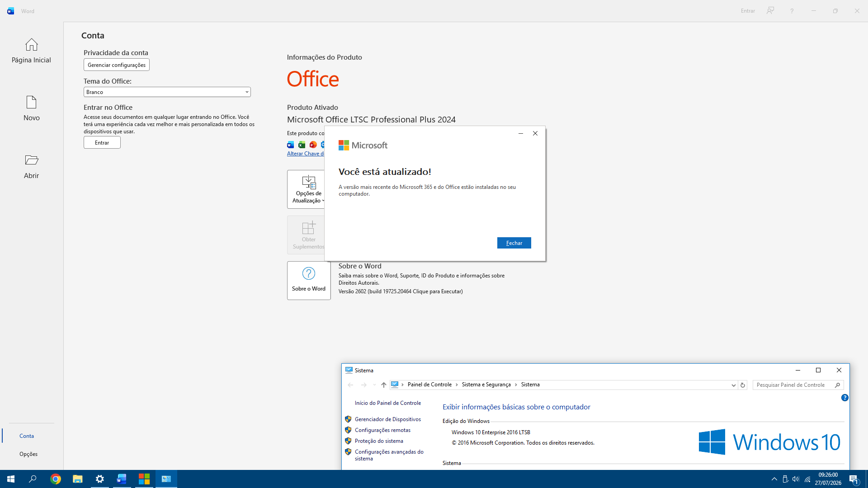Refresh the Sistema window address bar

click(x=742, y=385)
